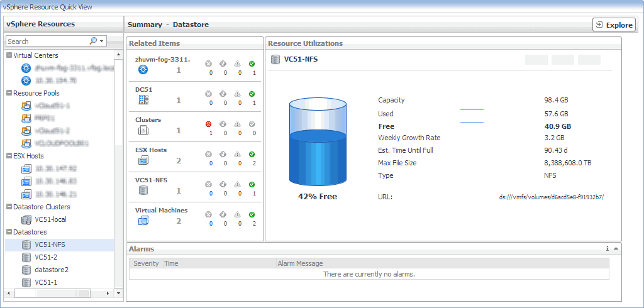Click the tree scroll down arrow
The image size is (644, 308).
(119, 293)
